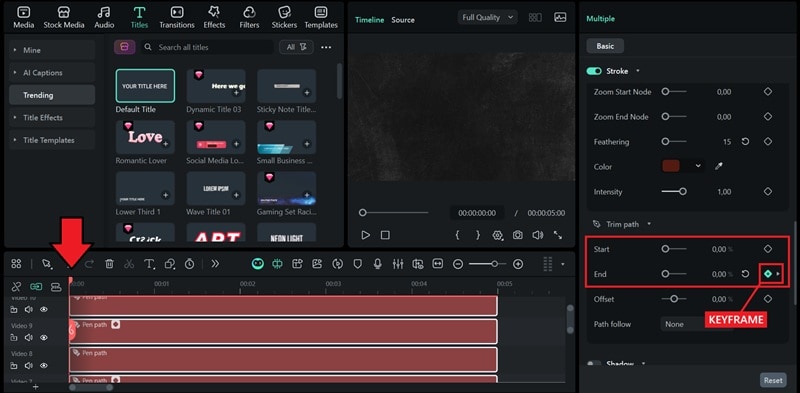800x393 pixels.
Task: Open the Stickers tab
Action: (284, 17)
